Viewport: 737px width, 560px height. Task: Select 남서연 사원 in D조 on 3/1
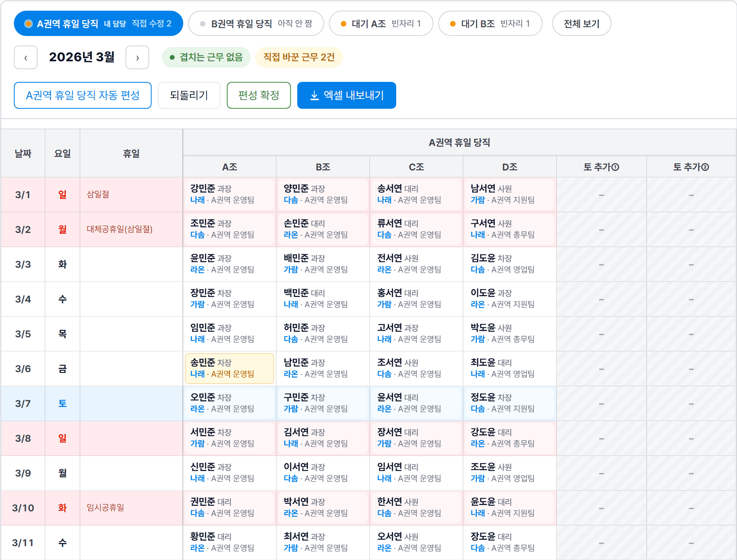pos(510,195)
